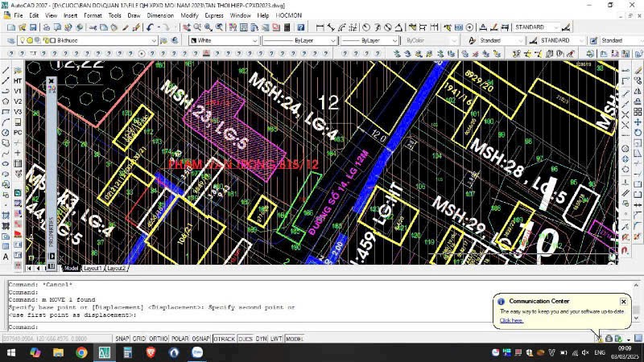Click the V1 custom toolbar button

tap(18, 91)
